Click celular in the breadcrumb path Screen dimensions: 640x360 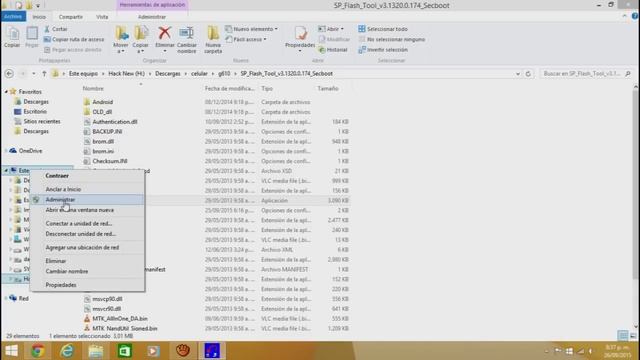pos(200,74)
